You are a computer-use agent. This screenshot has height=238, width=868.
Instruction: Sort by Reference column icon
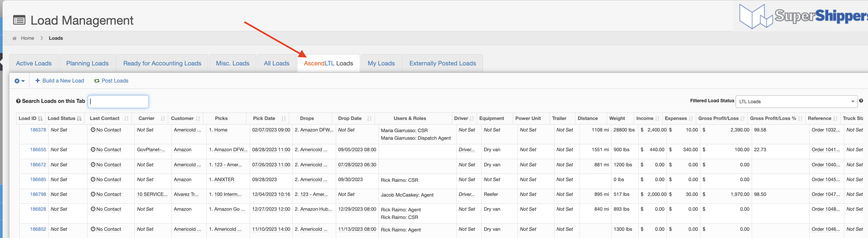[x=835, y=119]
